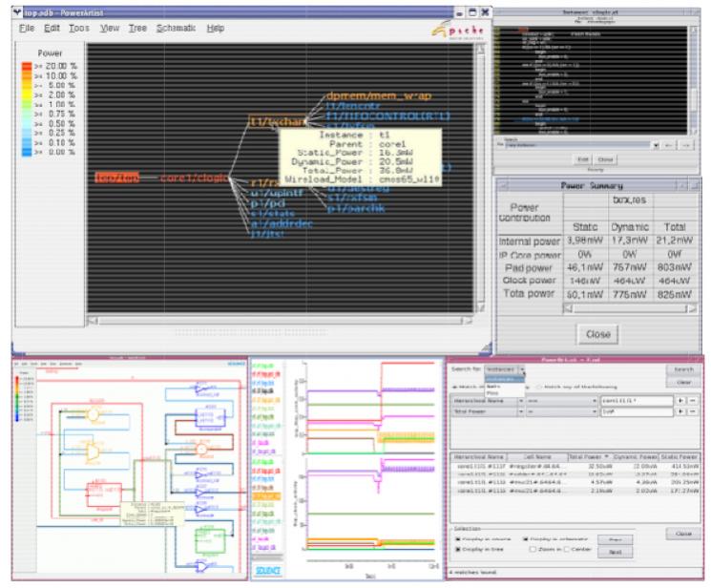This screenshot has height=588, width=711.
Task: Open the Help menu in PowerArtist
Action: pos(216,28)
